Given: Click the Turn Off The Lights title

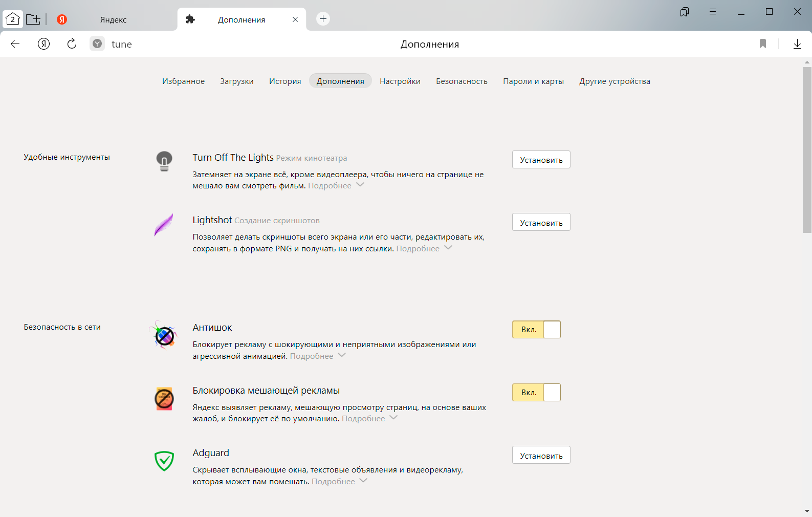Looking at the screenshot, I should pyautogui.click(x=233, y=158).
